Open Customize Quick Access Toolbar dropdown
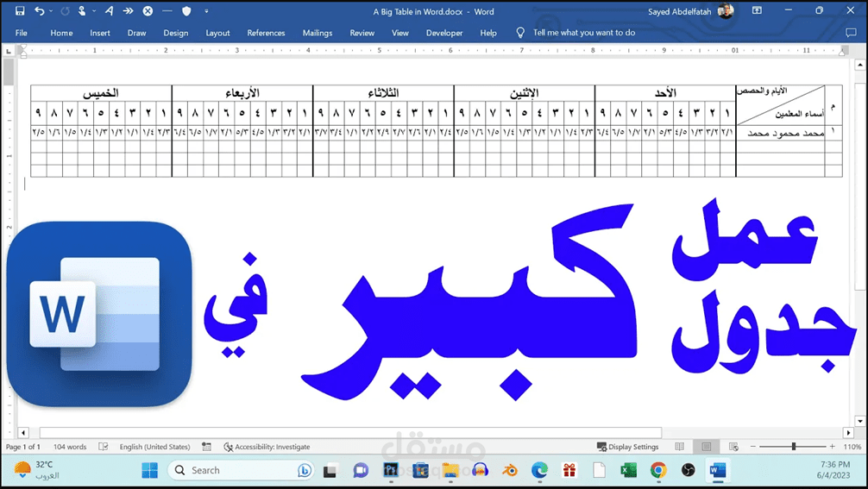 click(206, 11)
